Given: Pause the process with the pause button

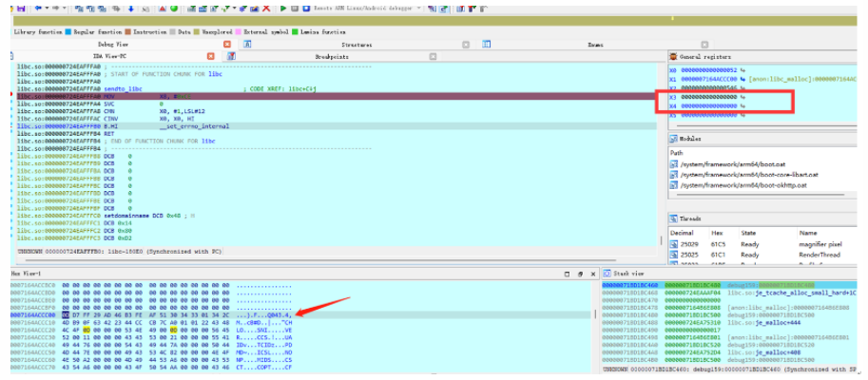Looking at the screenshot, I should pos(295,9).
